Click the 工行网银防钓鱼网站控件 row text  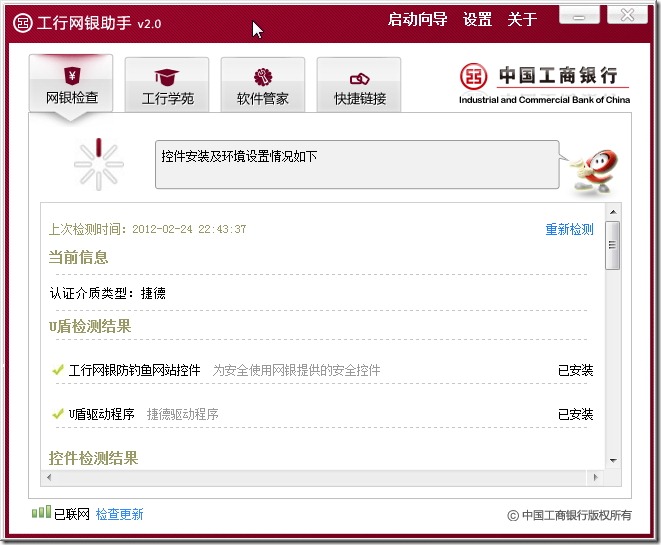(x=134, y=370)
